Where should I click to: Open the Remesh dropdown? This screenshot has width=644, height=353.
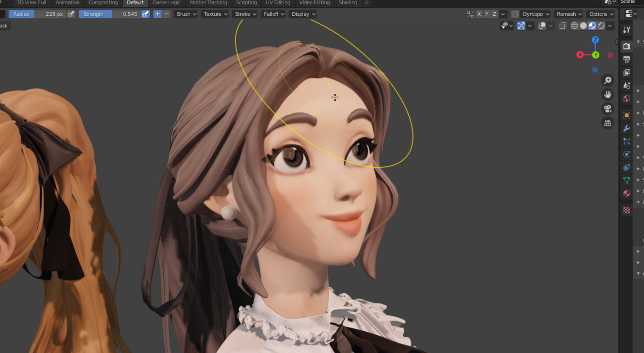[x=568, y=14]
